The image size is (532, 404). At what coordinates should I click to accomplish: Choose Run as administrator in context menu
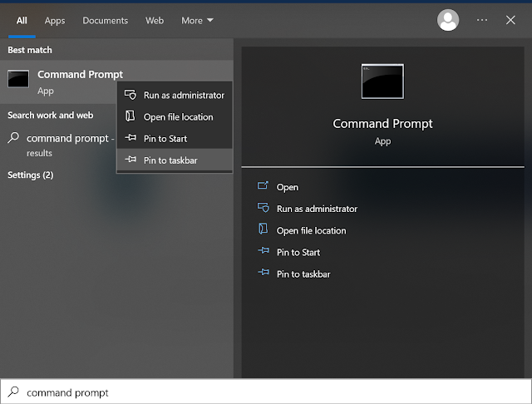click(x=175, y=95)
